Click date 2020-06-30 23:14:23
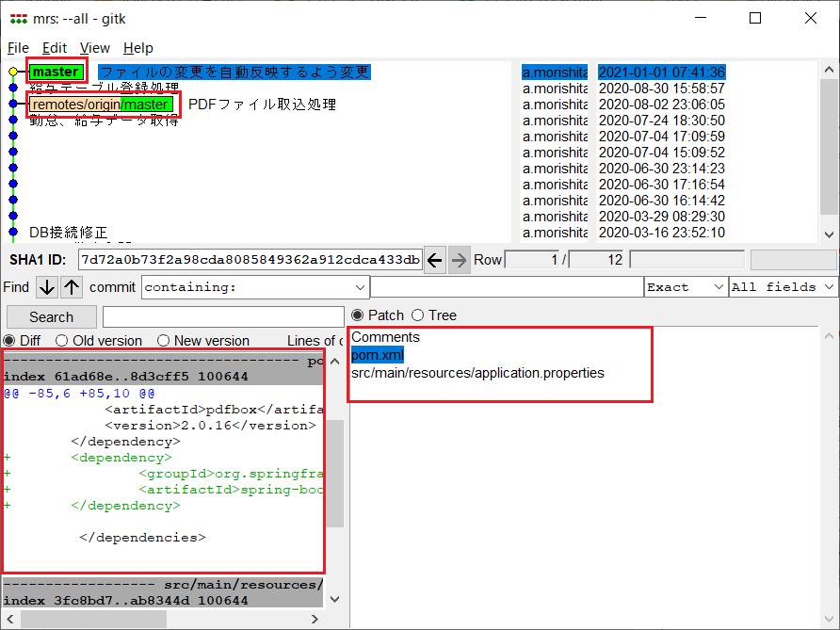 pos(662,169)
